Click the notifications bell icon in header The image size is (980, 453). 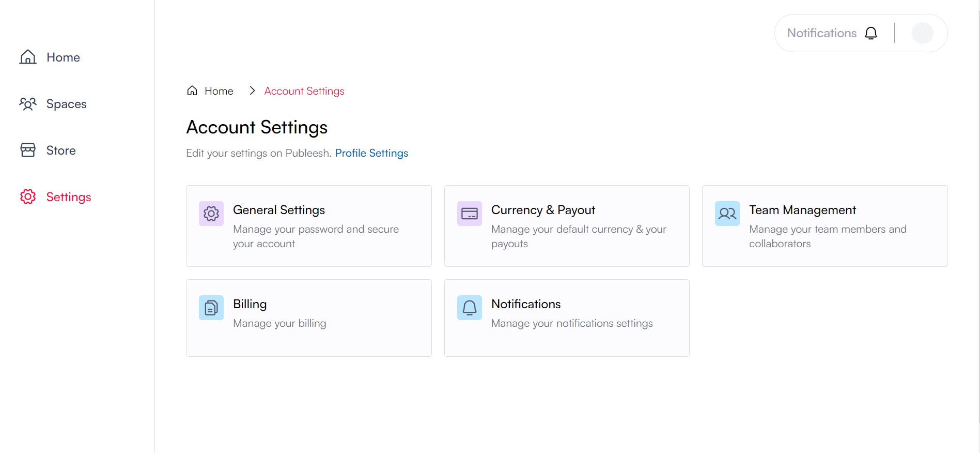click(871, 33)
